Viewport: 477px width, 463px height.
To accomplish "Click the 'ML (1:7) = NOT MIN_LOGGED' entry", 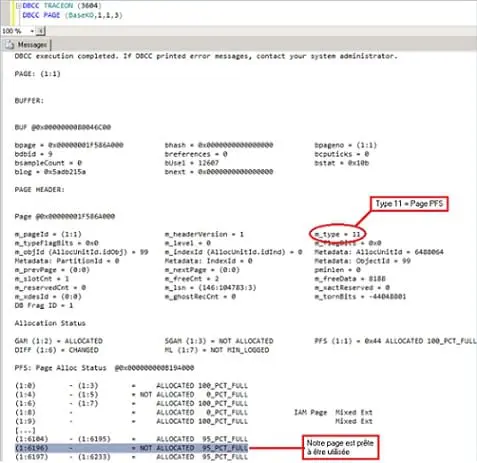I will point(217,350).
